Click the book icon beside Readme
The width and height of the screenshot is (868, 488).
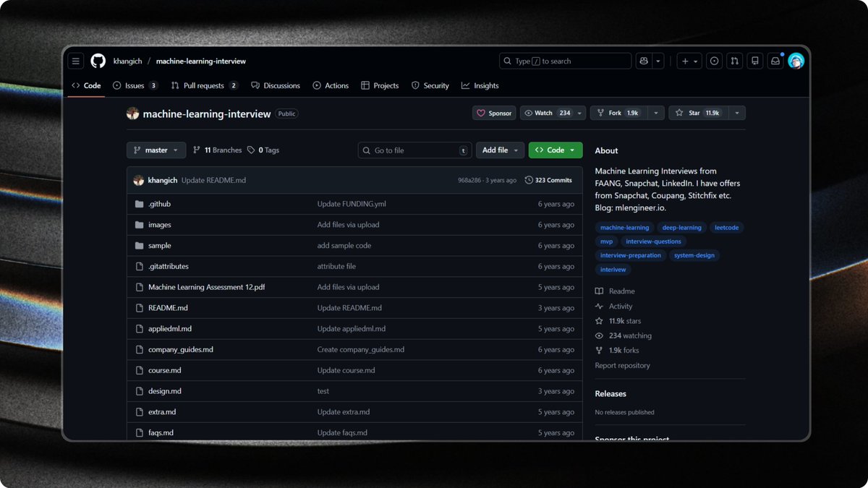[599, 291]
